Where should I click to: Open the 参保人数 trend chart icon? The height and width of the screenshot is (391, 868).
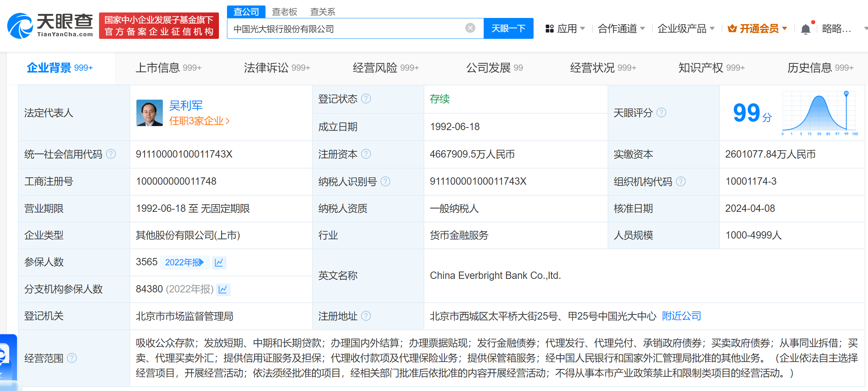(x=219, y=262)
